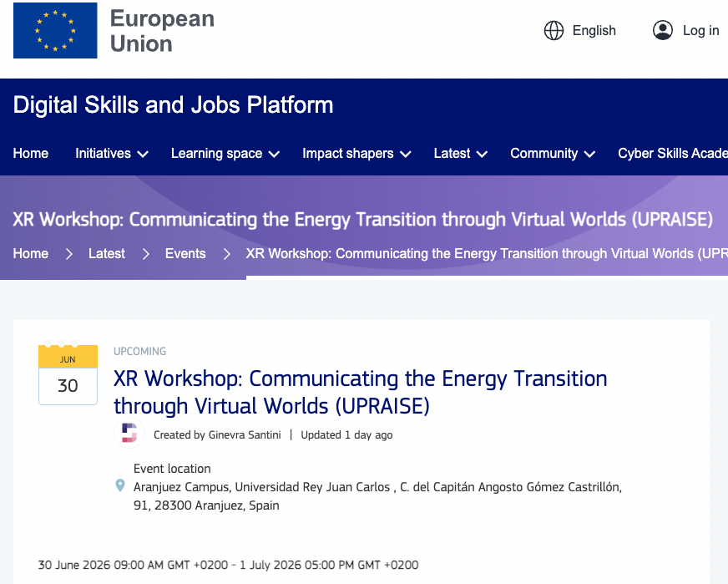Screen dimensions: 728x584
Task: Expand the Learning space menu chevron
Action: [275, 155]
